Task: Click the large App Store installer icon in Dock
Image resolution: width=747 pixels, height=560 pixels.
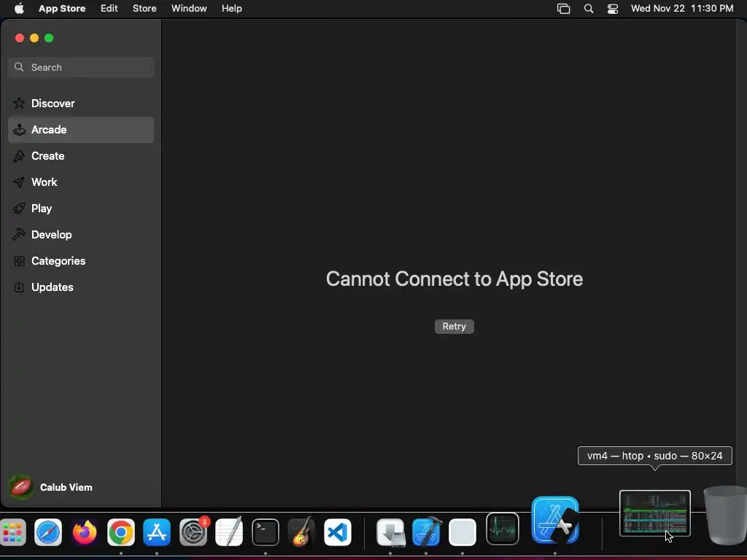Action: (555, 520)
